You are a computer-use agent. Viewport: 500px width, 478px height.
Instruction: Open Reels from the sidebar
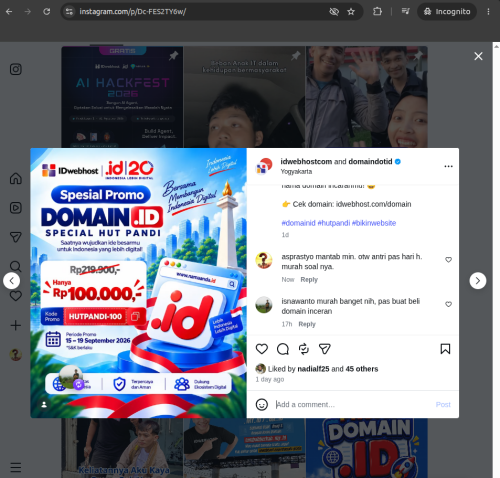(x=16, y=208)
